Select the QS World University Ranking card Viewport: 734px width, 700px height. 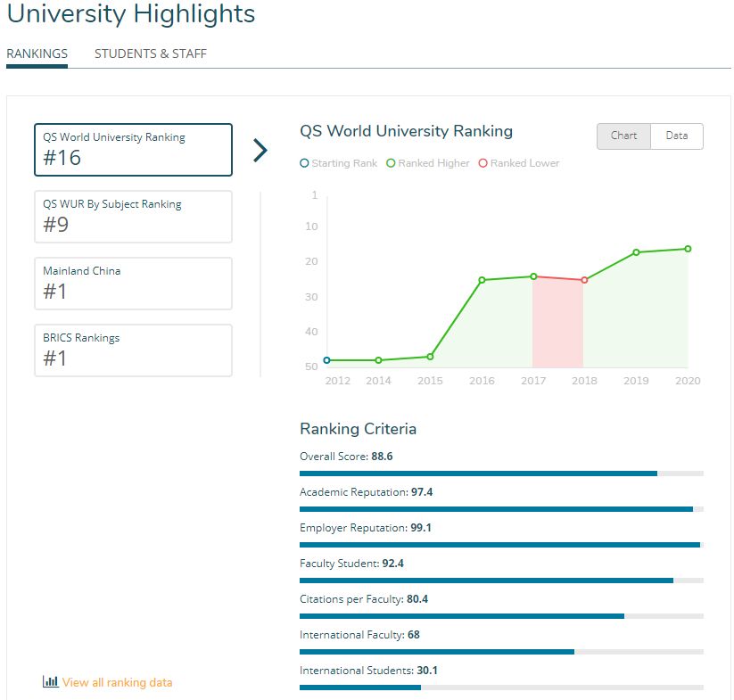pos(134,150)
